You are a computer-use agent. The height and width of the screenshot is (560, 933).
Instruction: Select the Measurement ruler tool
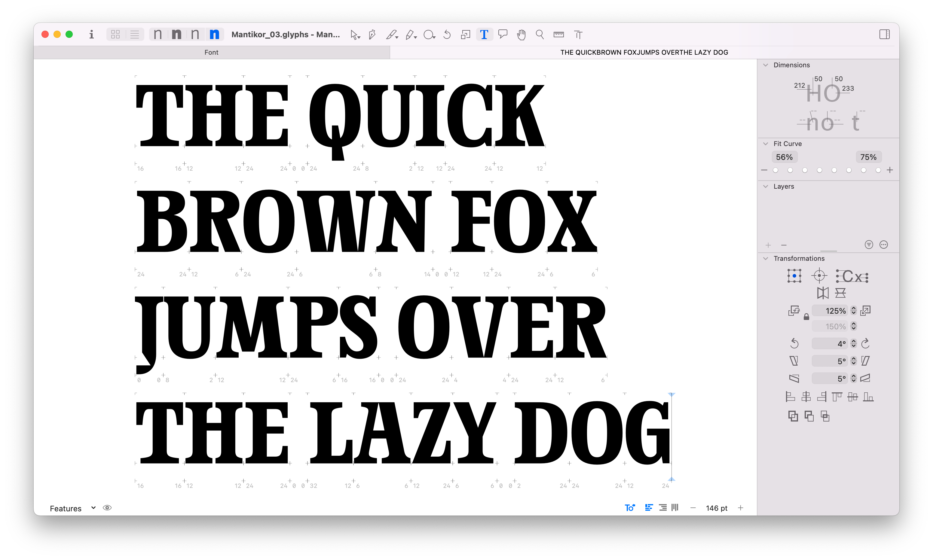pyautogui.click(x=558, y=35)
